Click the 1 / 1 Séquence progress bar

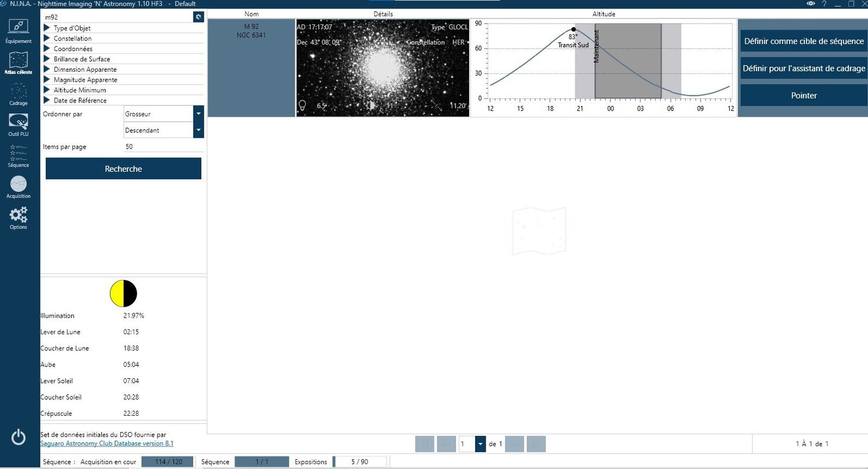point(262,461)
